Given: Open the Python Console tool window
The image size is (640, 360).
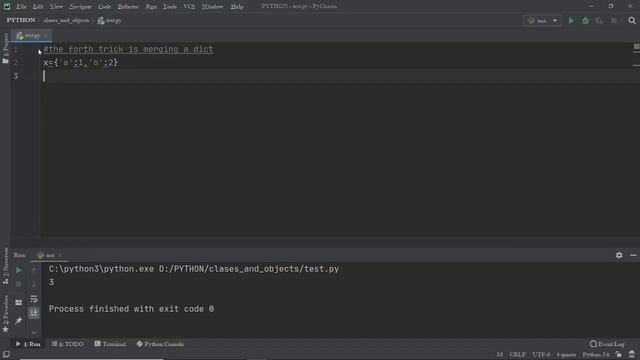Looking at the screenshot, I should tap(160, 344).
